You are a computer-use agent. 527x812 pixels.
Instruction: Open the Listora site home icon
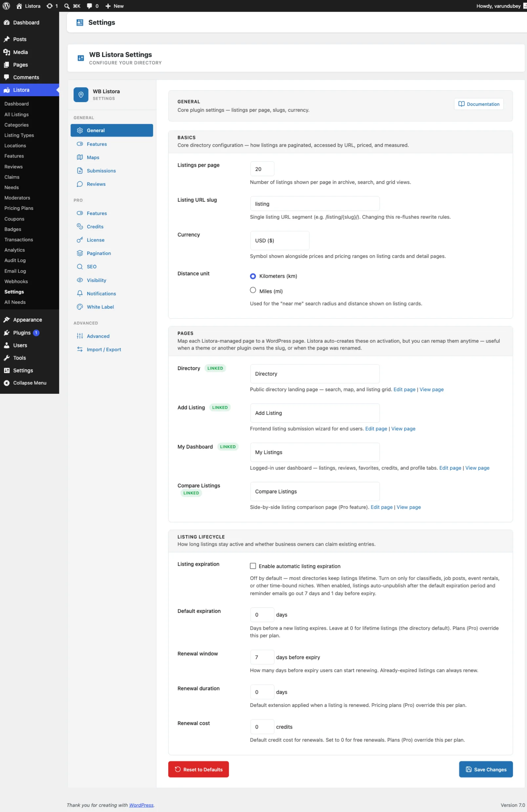(19, 6)
